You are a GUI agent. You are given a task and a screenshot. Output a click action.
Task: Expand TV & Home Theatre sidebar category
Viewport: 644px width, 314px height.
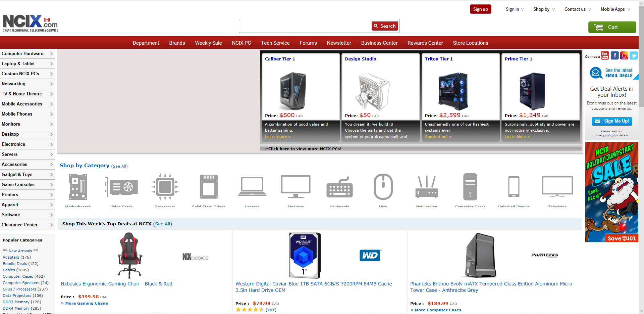[28, 94]
